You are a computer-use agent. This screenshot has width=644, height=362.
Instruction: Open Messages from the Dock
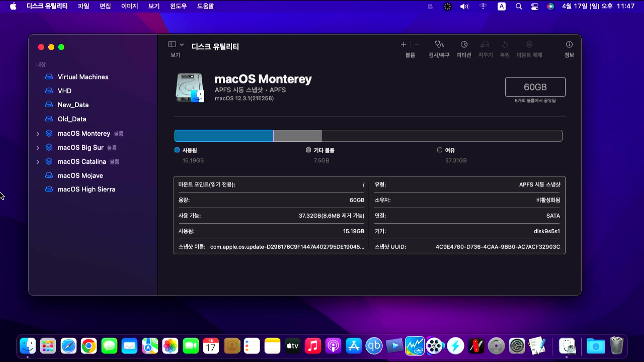pyautogui.click(x=109, y=346)
